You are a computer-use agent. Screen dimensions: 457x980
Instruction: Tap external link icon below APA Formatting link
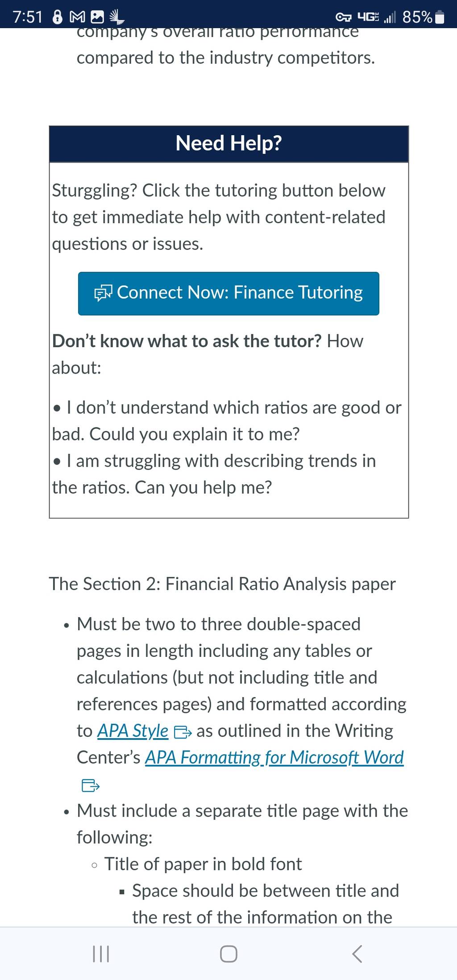(x=90, y=785)
